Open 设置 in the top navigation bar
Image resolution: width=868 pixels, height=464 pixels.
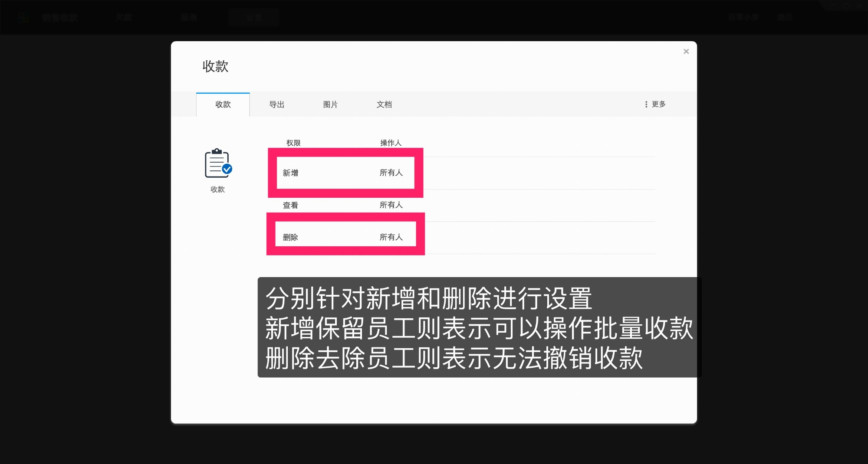pos(254,17)
